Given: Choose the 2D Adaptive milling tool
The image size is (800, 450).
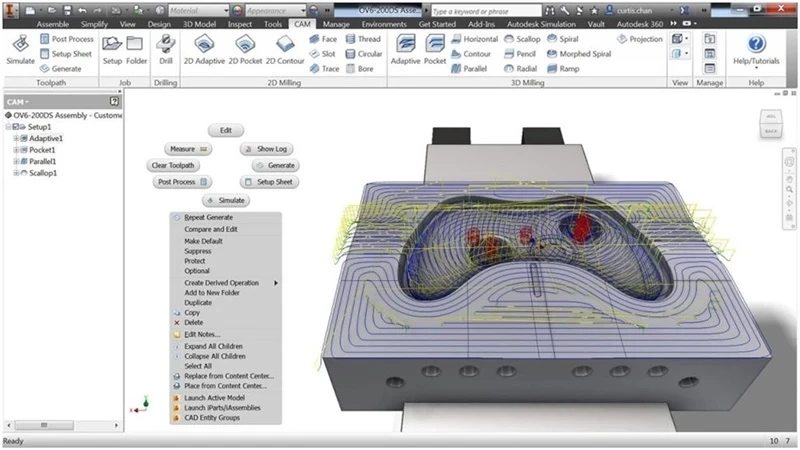Looking at the screenshot, I should point(204,49).
